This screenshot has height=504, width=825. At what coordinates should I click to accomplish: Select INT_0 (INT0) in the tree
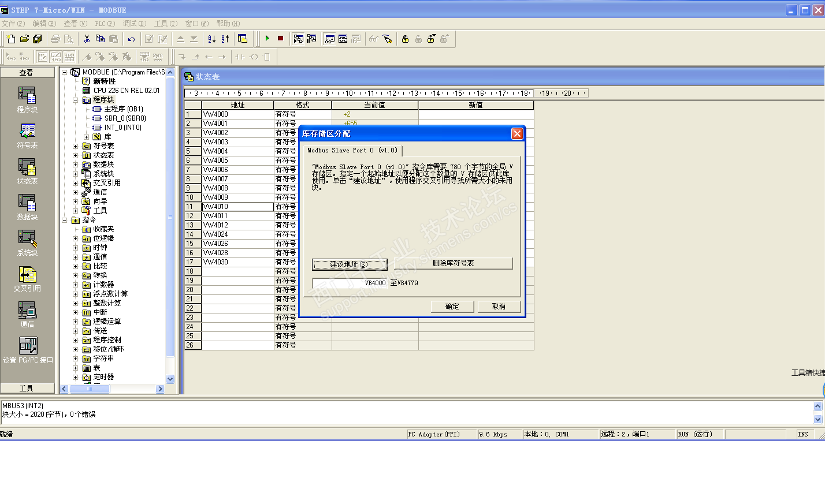[x=123, y=128]
